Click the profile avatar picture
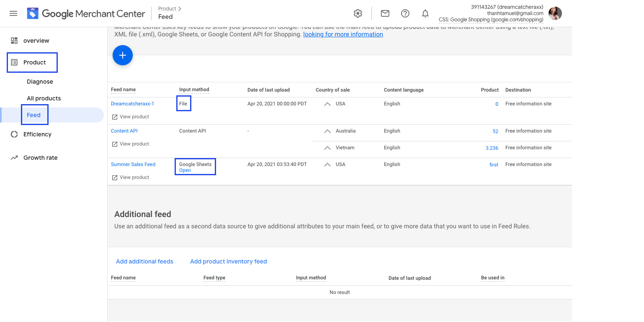The width and height of the screenshot is (644, 322). pos(555,13)
